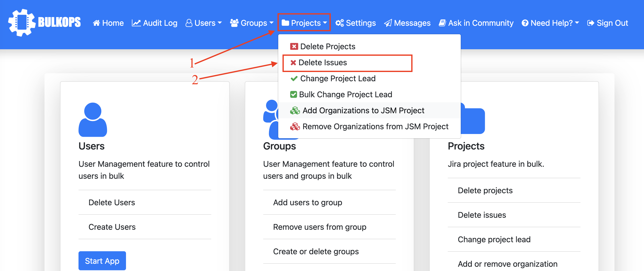Open the Groups dropdown in navbar
The height and width of the screenshot is (271, 644).
pos(251,23)
